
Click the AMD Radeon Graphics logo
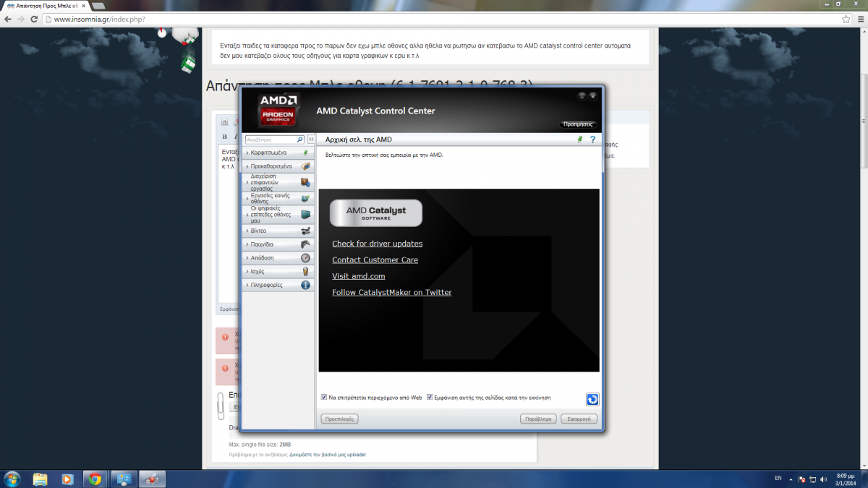coord(278,110)
